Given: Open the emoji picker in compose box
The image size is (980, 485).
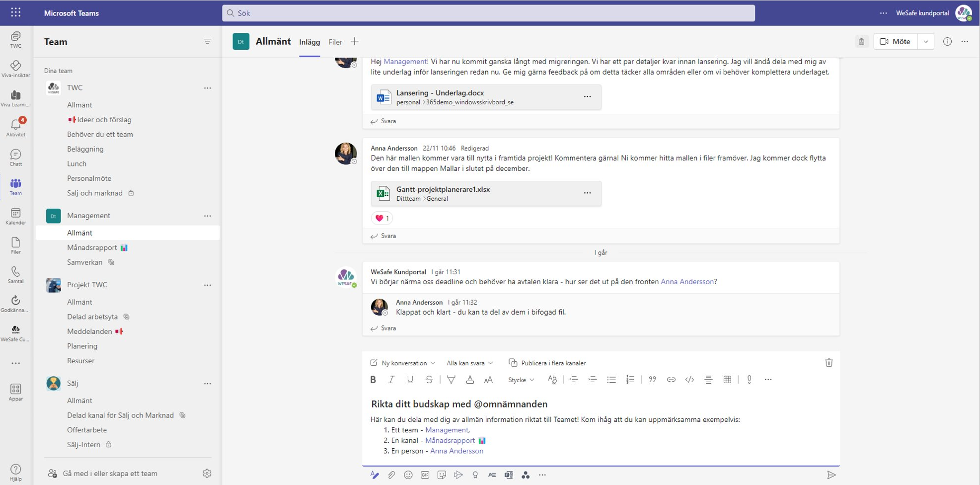Looking at the screenshot, I should [x=408, y=475].
